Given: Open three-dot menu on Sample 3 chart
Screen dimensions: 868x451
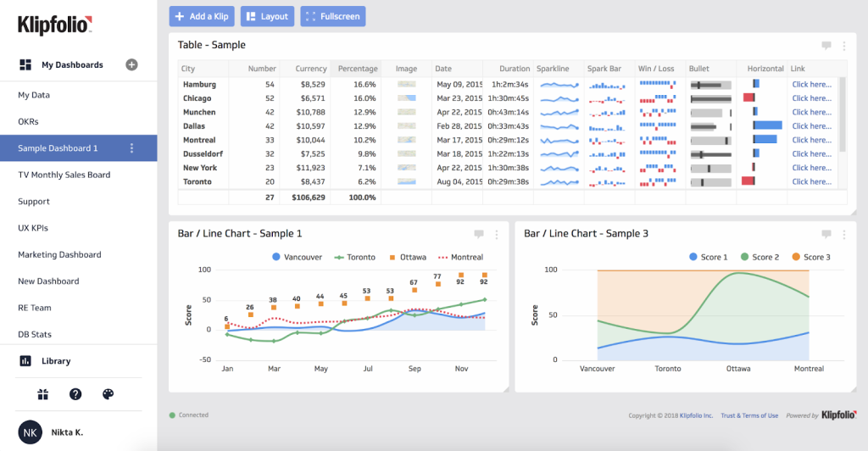Looking at the screenshot, I should (843, 235).
